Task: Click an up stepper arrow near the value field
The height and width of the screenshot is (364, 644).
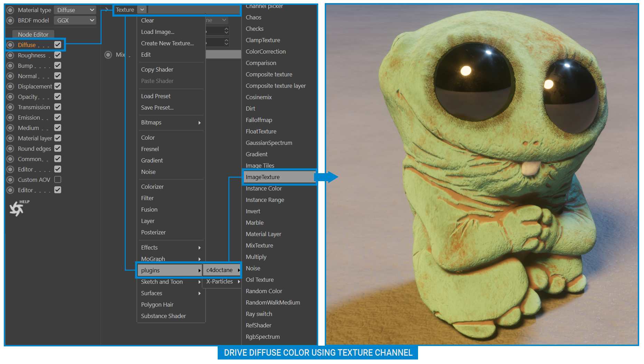Action: click(x=226, y=29)
